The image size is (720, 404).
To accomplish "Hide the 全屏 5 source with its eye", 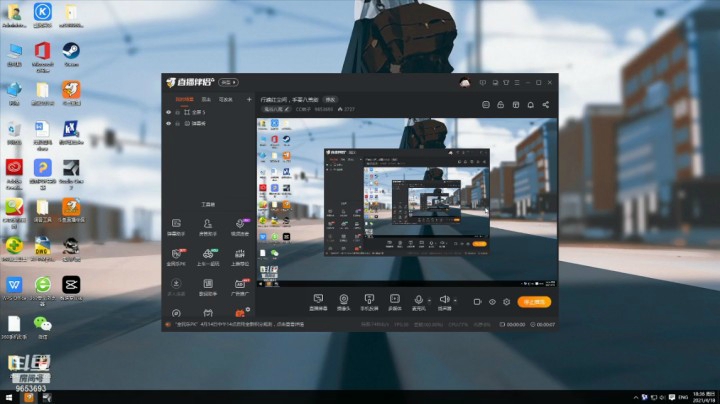I will (x=169, y=112).
